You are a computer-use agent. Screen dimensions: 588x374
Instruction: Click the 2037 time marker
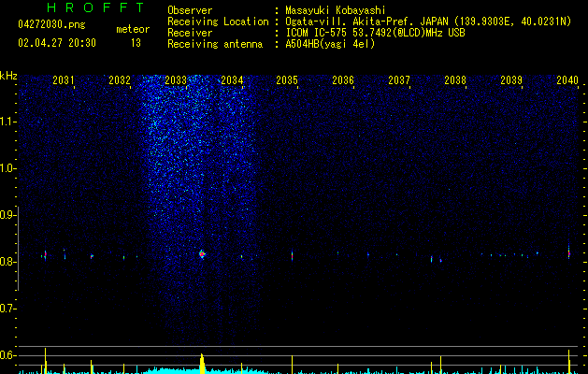click(399, 80)
